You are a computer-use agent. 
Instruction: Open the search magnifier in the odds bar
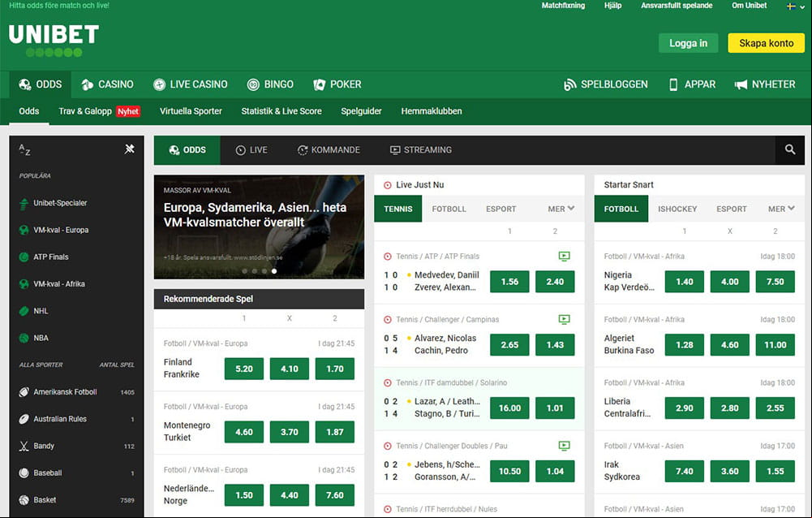(x=790, y=150)
